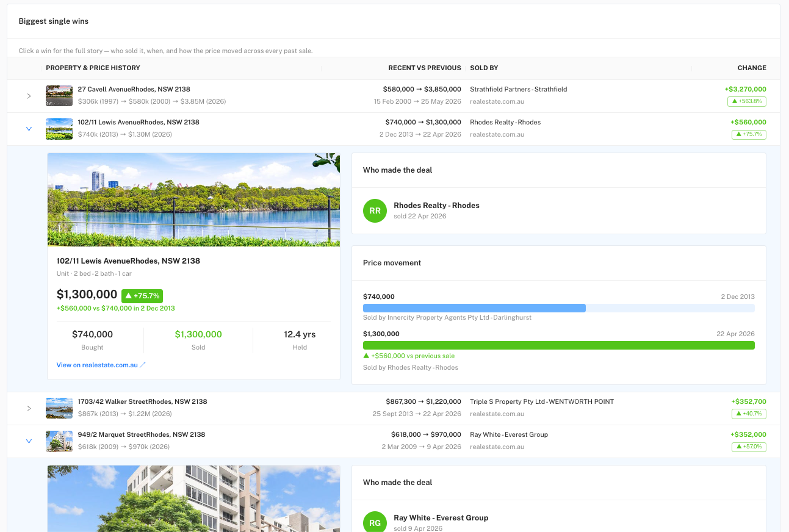Viewport: 789px width, 532px height.
Task: Click the +40.7% change badge
Action: [x=749, y=414]
